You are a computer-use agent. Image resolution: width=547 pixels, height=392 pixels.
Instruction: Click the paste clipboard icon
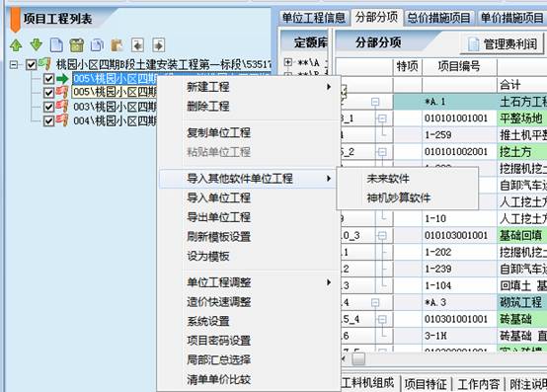(x=117, y=45)
